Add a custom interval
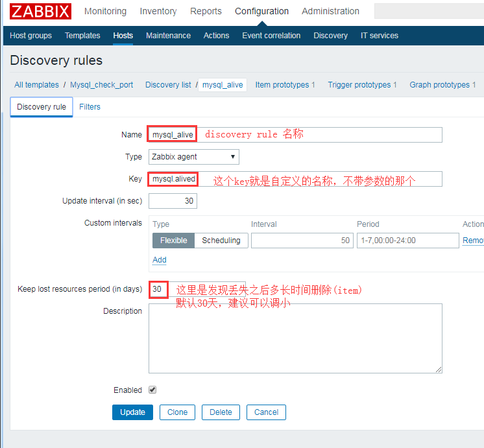This screenshot has height=448, width=484. [160, 260]
